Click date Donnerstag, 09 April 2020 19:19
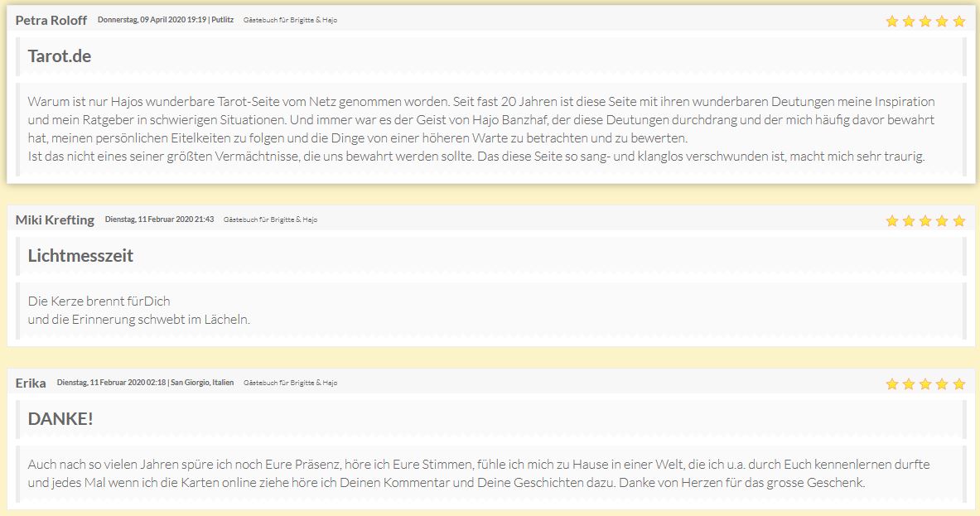Screen dimensions: 980x516 pos(152,20)
